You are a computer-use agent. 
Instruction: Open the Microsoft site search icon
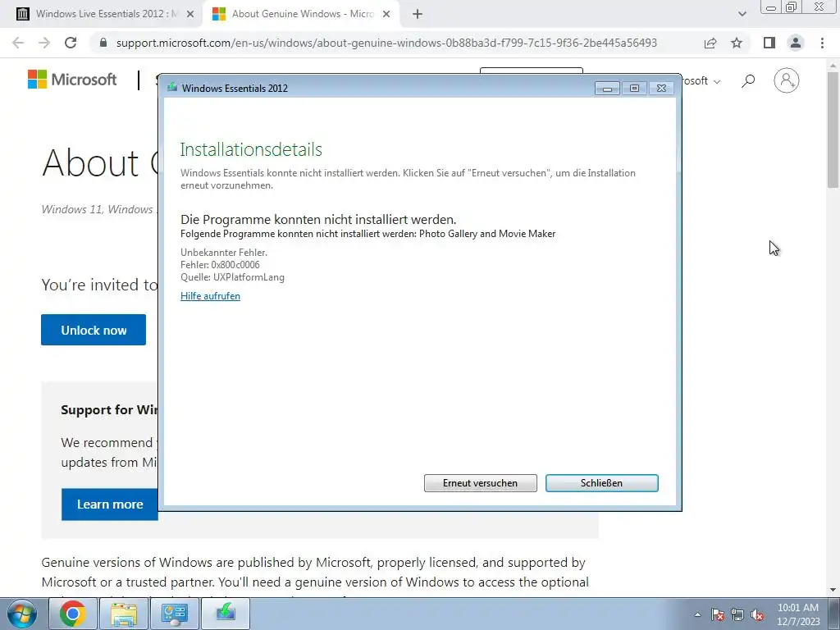[748, 81]
